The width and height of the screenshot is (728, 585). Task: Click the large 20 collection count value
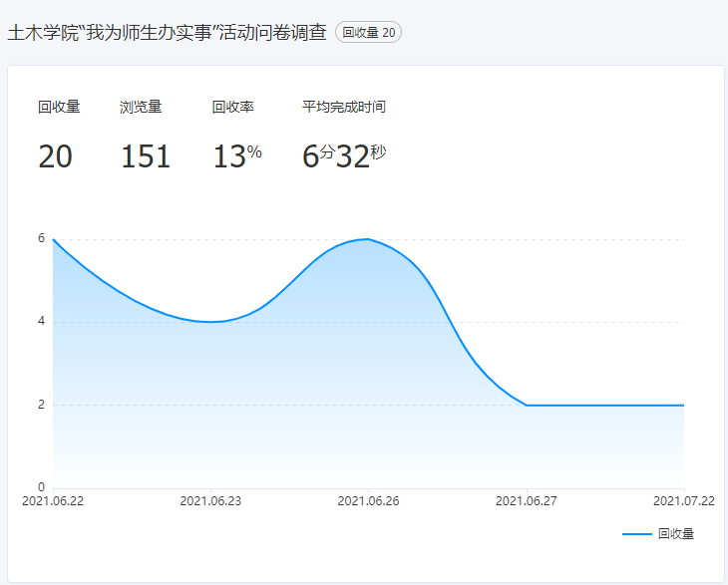(56, 156)
